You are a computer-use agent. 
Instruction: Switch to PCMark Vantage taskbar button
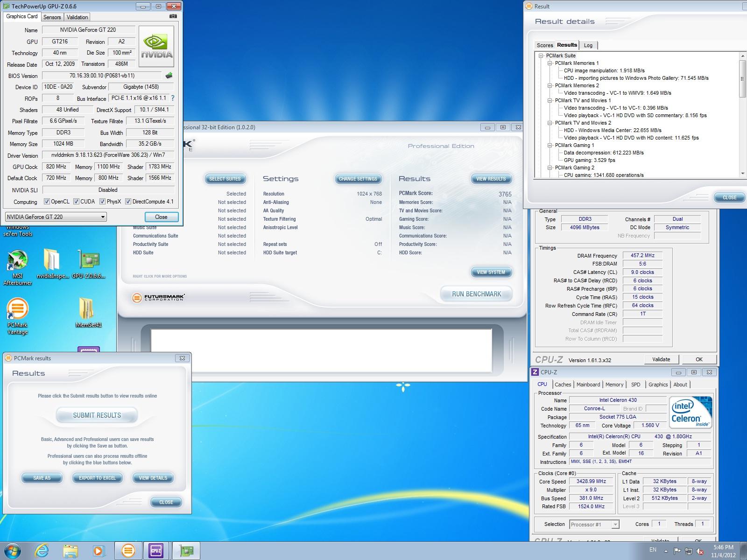pos(128,551)
